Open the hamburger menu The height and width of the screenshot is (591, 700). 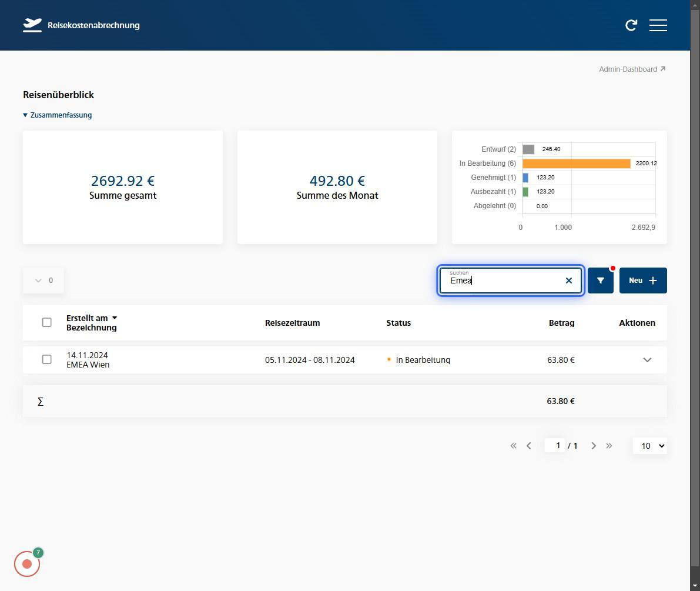658,25
